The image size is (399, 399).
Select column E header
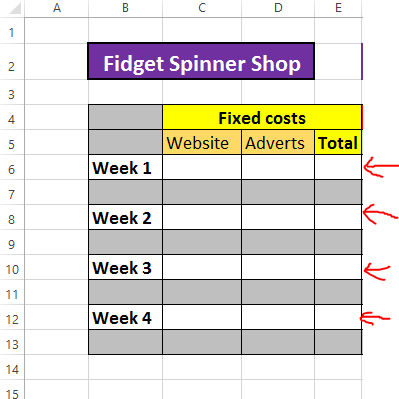click(338, 8)
